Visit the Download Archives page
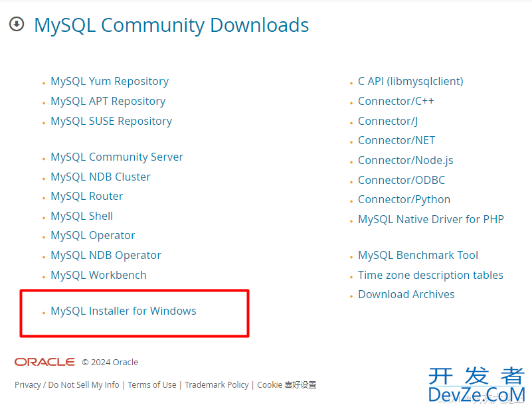This screenshot has height=409, width=532. pos(406,294)
